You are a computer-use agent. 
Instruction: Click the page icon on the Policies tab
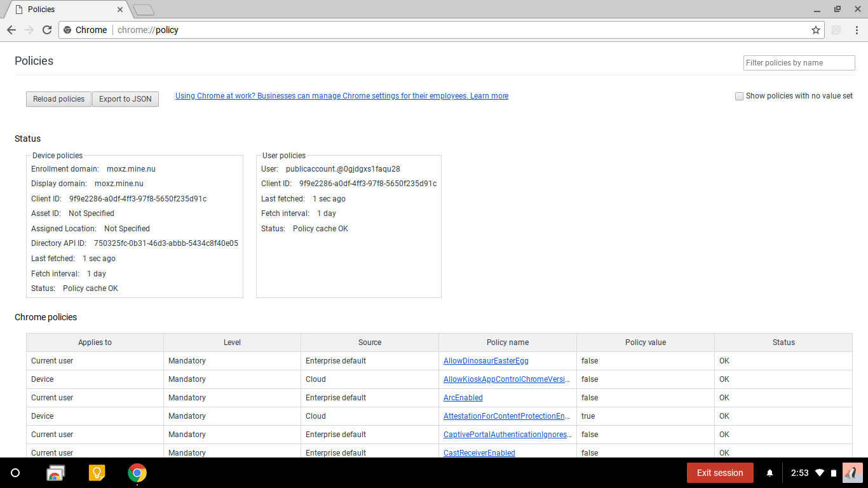(19, 10)
